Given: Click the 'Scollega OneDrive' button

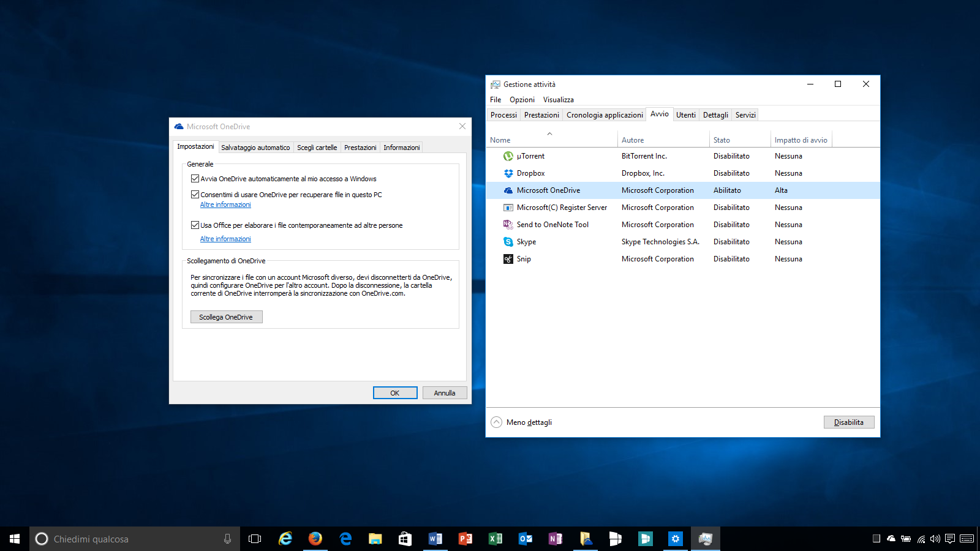Looking at the screenshot, I should coord(226,317).
